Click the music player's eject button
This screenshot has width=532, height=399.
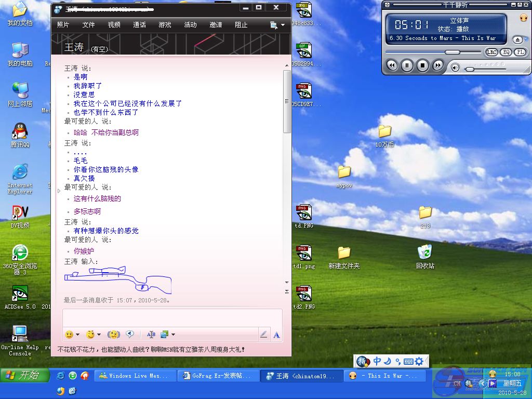[517, 40]
